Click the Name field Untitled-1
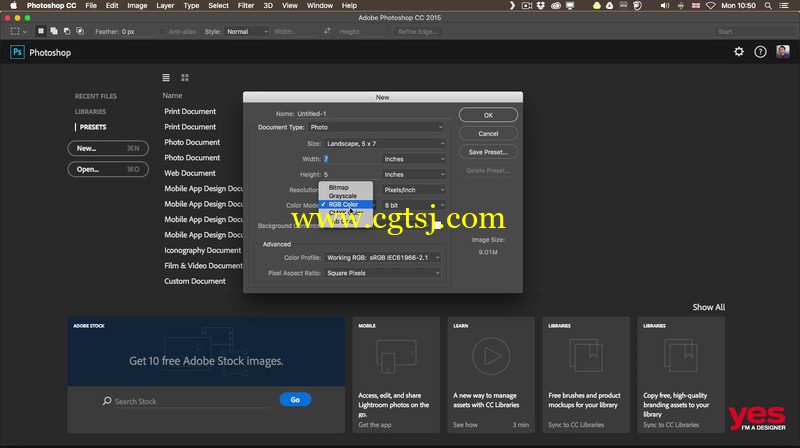 (x=372, y=114)
